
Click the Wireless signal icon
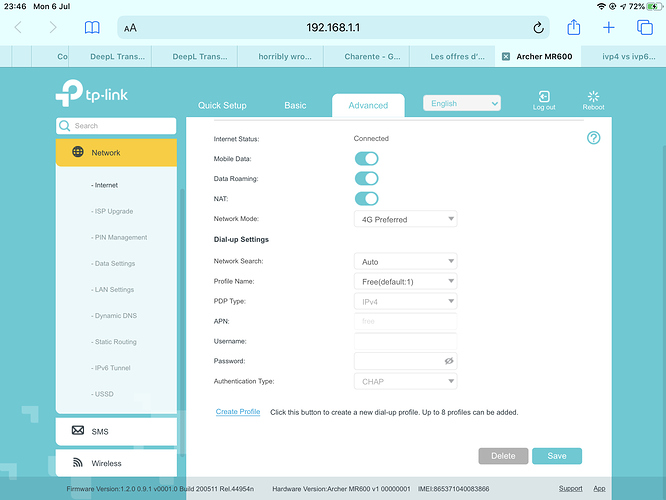click(78, 462)
